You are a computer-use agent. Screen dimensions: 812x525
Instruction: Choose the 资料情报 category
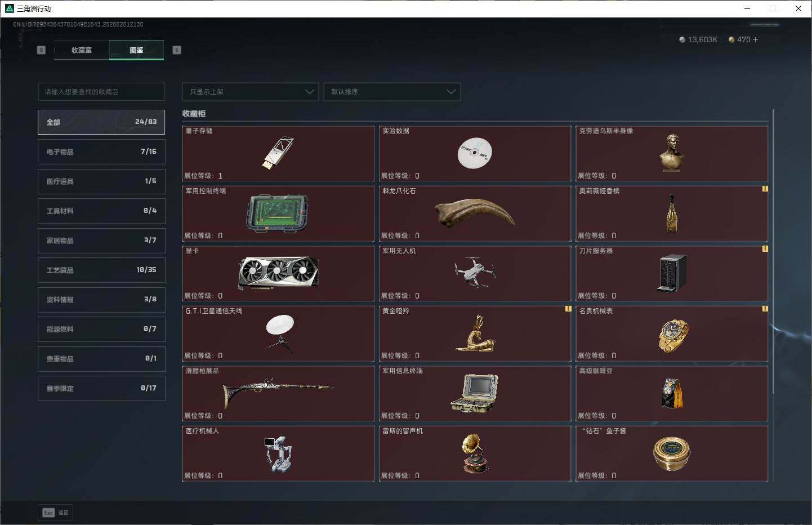click(101, 300)
